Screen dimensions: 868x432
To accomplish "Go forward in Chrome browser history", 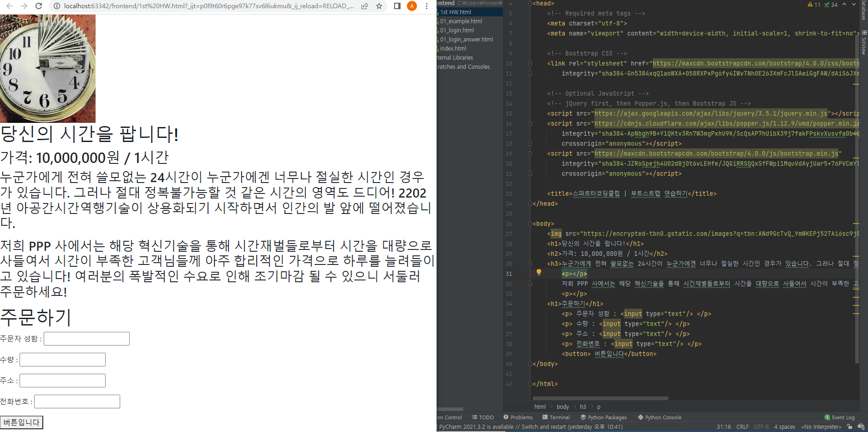I will (x=24, y=6).
